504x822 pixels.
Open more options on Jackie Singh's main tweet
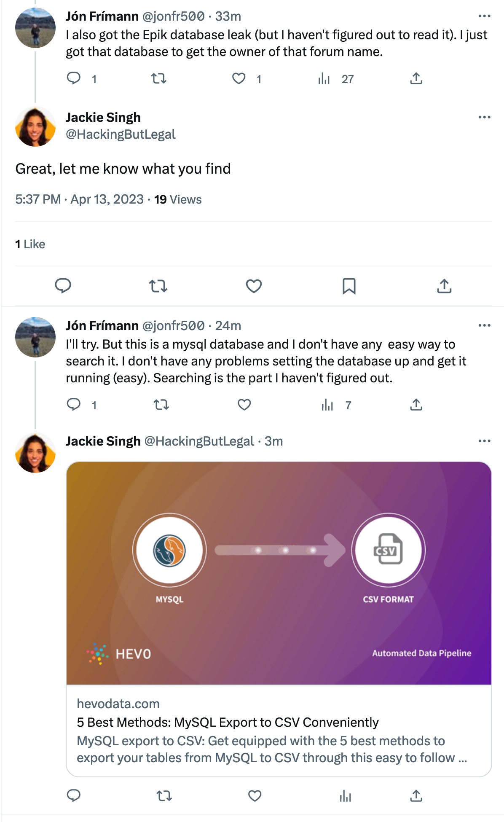(484, 117)
